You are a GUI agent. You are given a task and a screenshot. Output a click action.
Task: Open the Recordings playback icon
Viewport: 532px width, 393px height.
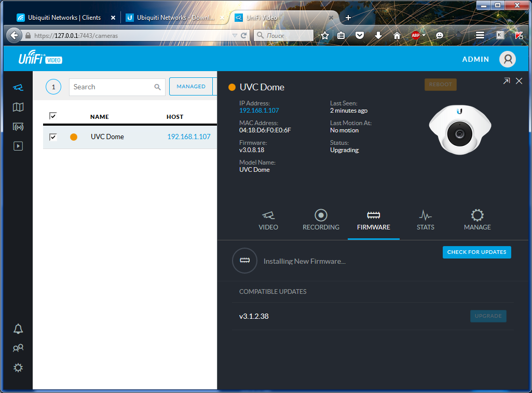[18, 146]
